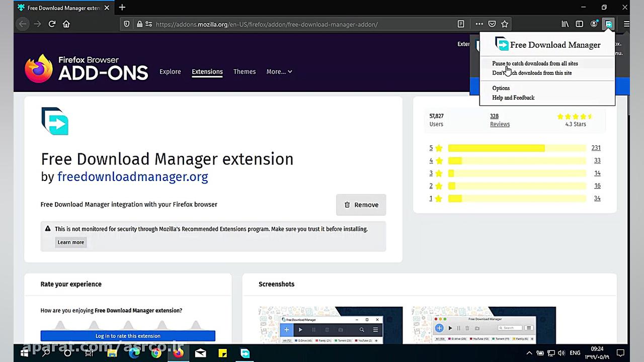The height and width of the screenshot is (362, 644).
Task: Click the browser Forward arrow button
Action: [37, 24]
